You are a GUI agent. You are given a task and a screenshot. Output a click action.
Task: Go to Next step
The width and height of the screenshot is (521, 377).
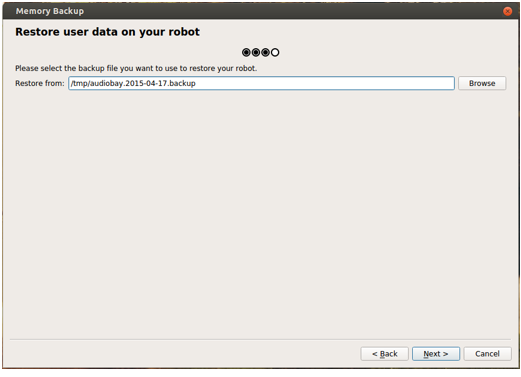coord(436,354)
